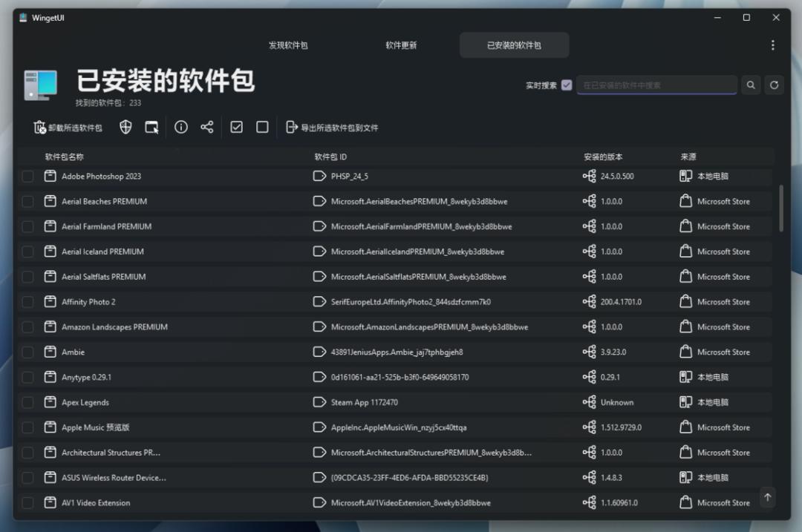Click the ID text Steam App 1172470
This screenshot has width=802, height=532.
(x=364, y=402)
